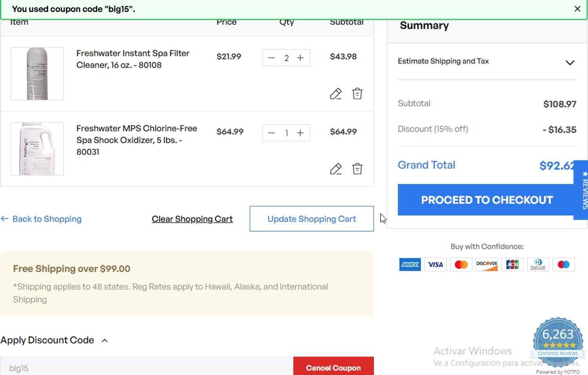Increase quantity of Spa Shock Oxidizer
588x375 pixels.
(x=300, y=133)
